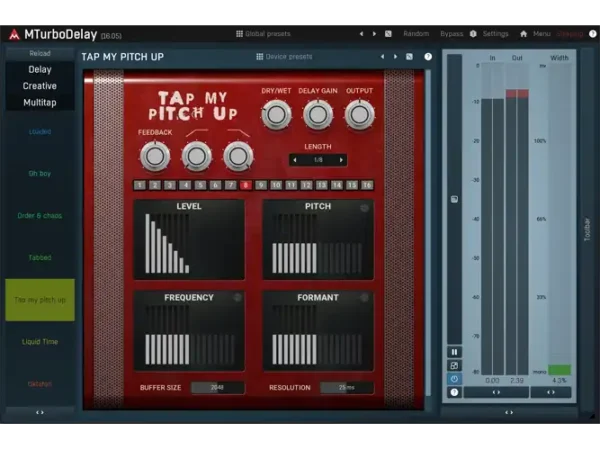Click small icon beside meter time graph

454,199
